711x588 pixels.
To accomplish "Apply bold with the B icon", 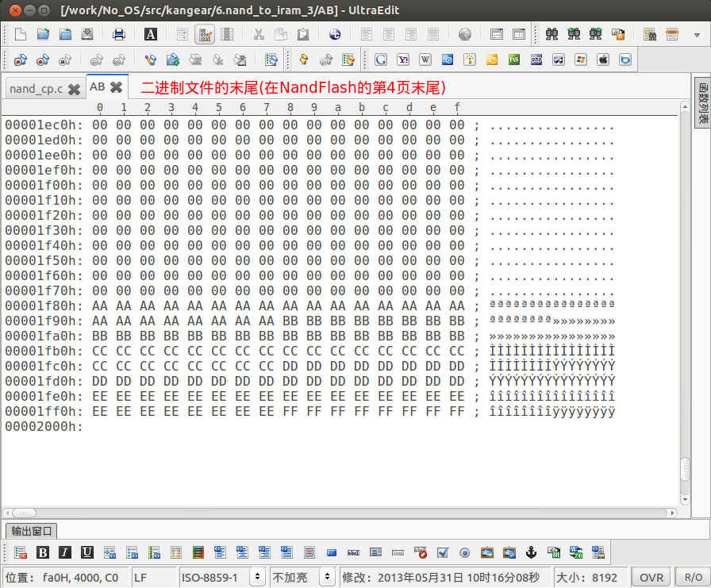I will [43, 552].
